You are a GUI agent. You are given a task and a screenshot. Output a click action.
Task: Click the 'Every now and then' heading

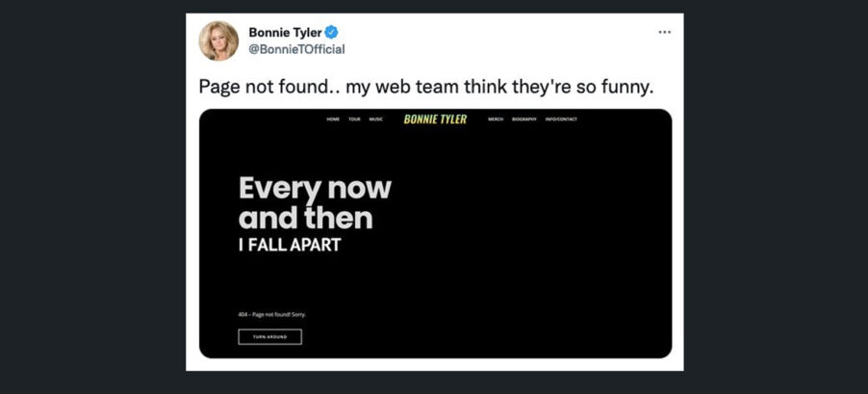click(x=315, y=203)
